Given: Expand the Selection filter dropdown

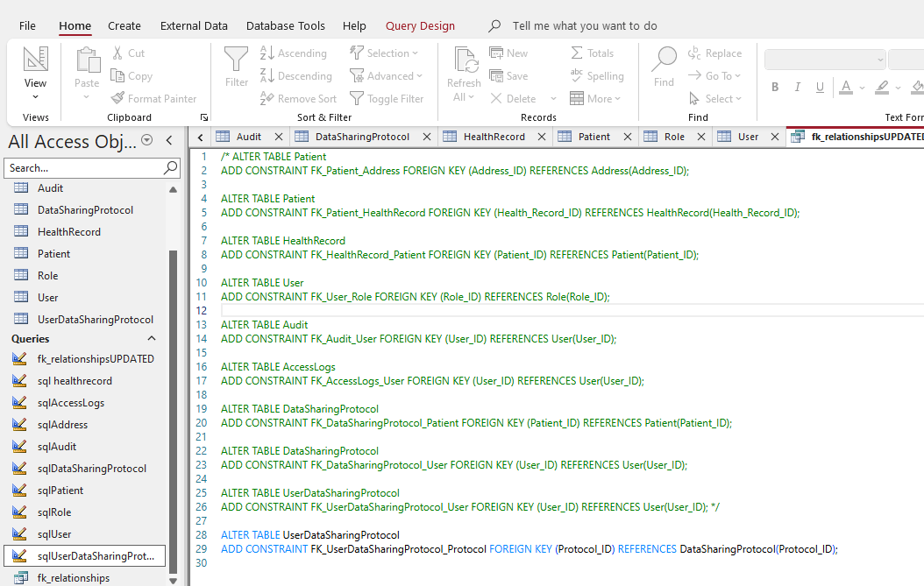Looking at the screenshot, I should [415, 53].
